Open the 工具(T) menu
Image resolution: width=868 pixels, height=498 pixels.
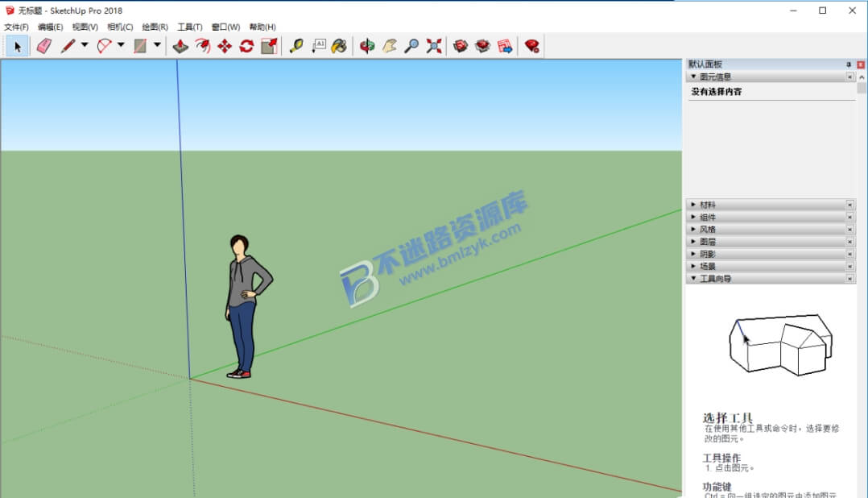190,27
